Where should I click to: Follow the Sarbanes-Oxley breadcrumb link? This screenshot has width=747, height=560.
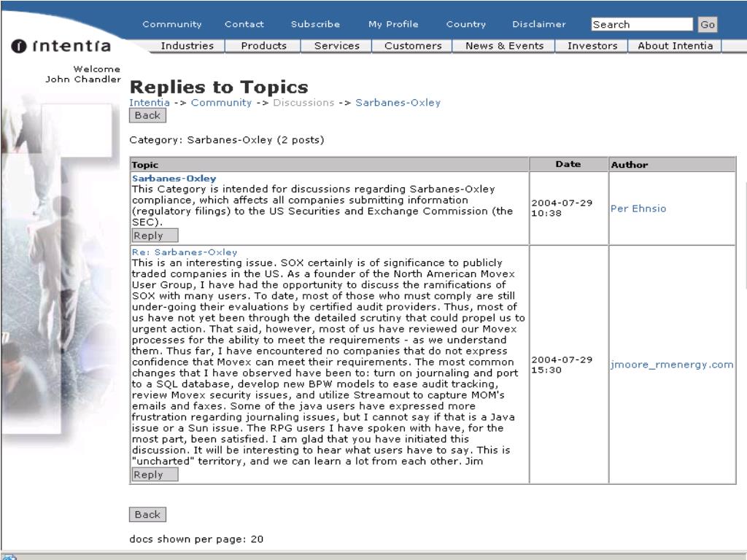[398, 102]
